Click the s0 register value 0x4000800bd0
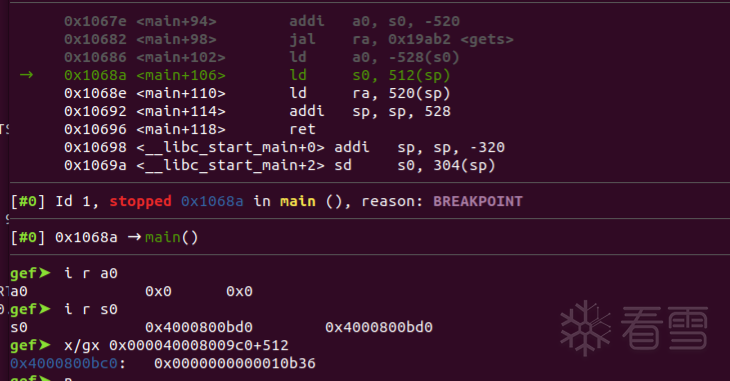This screenshot has width=730, height=381. pos(199,327)
